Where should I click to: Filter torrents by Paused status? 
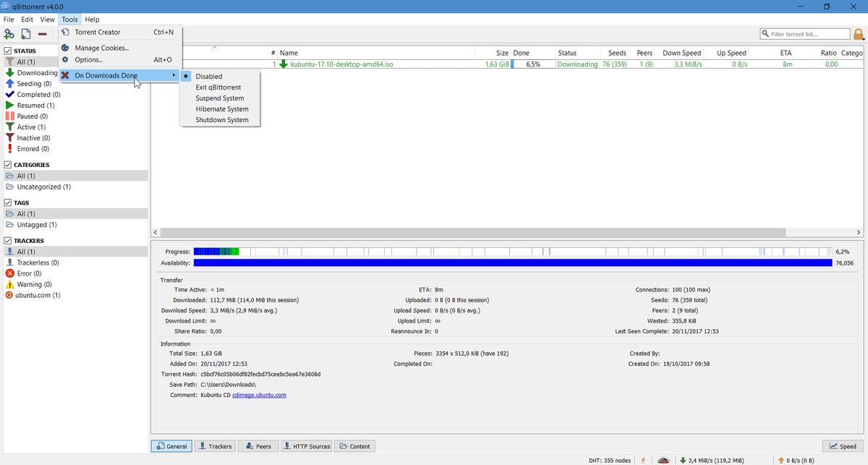[x=27, y=116]
